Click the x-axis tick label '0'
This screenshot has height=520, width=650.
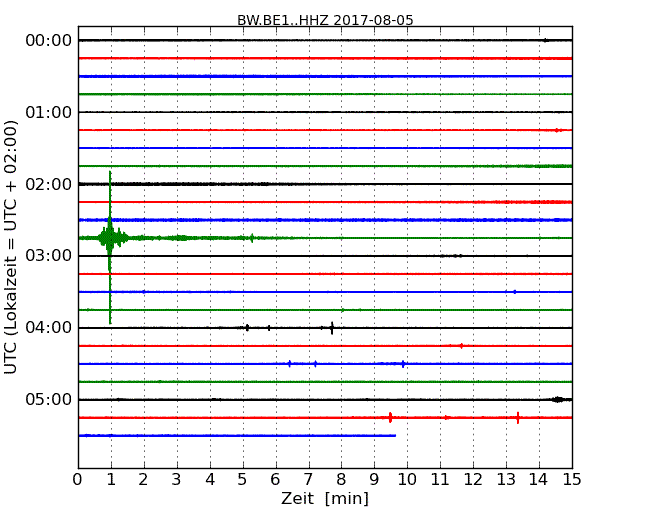(x=78, y=480)
